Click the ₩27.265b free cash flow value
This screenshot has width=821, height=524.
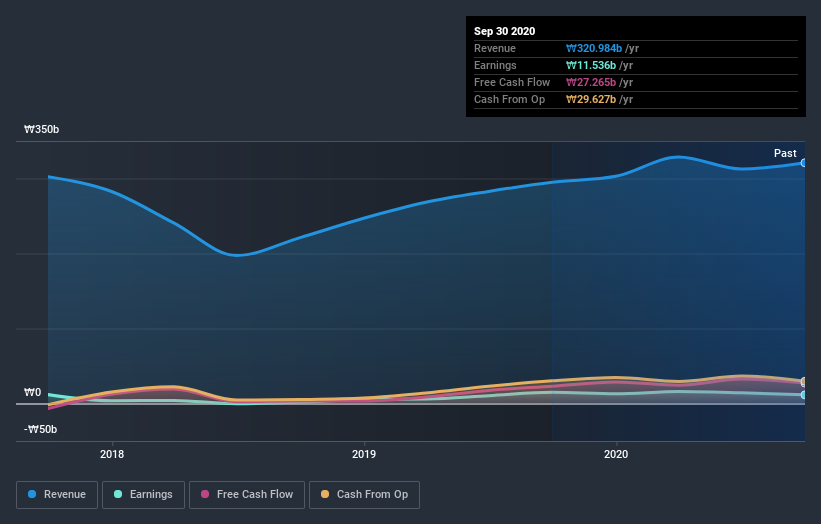[591, 82]
